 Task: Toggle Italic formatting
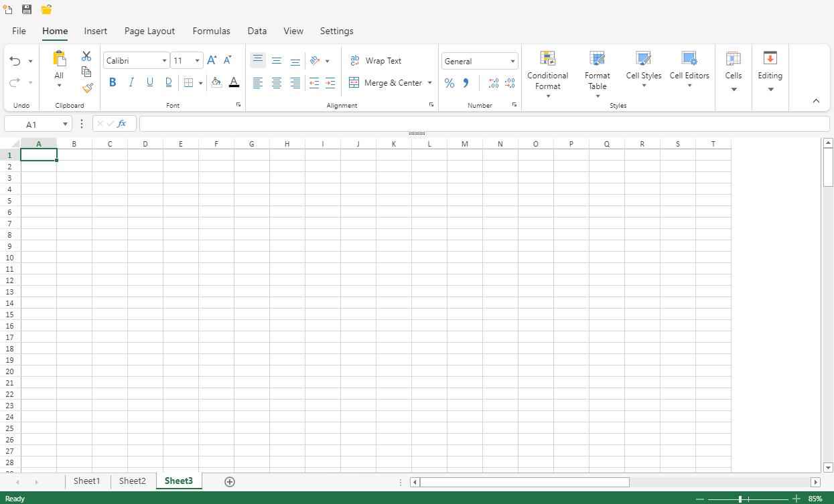131,82
